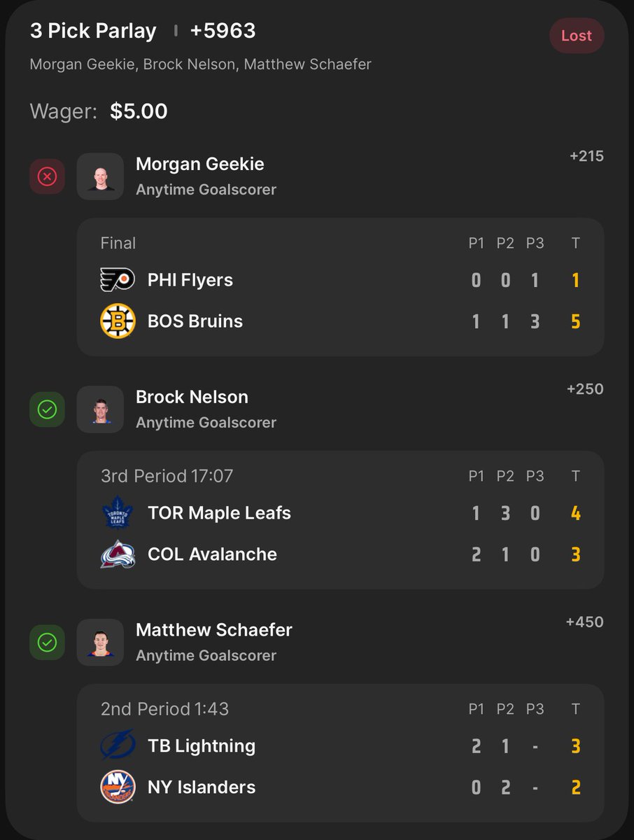The image size is (634, 840).
Task: Click the red lost X icon for Morgan Geekie
Action: pyautogui.click(x=47, y=176)
